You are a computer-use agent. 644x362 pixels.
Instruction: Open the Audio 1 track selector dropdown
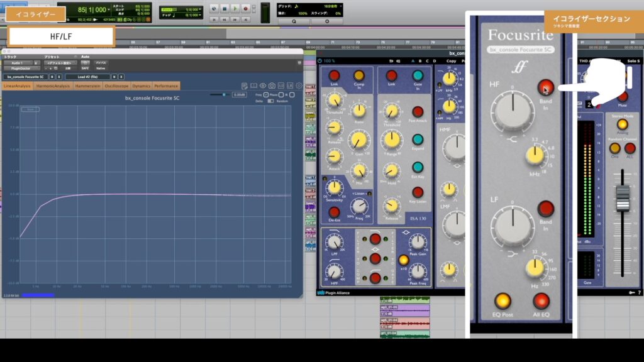pyautogui.click(x=19, y=63)
